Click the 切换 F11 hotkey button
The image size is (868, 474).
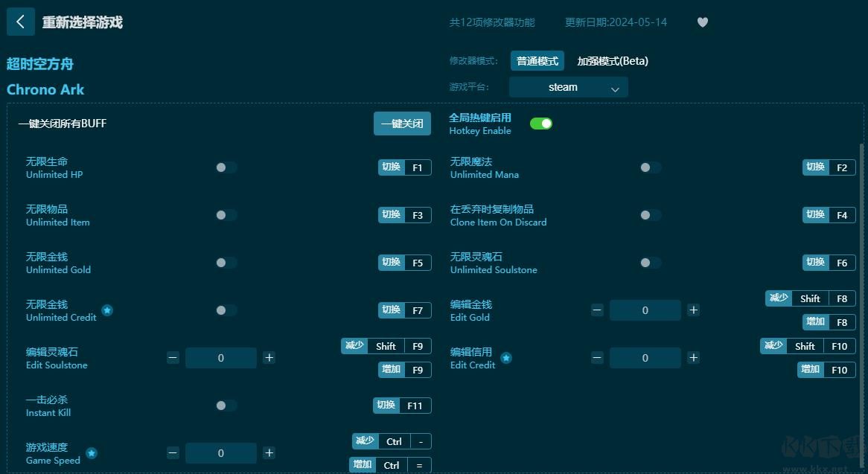click(x=402, y=406)
